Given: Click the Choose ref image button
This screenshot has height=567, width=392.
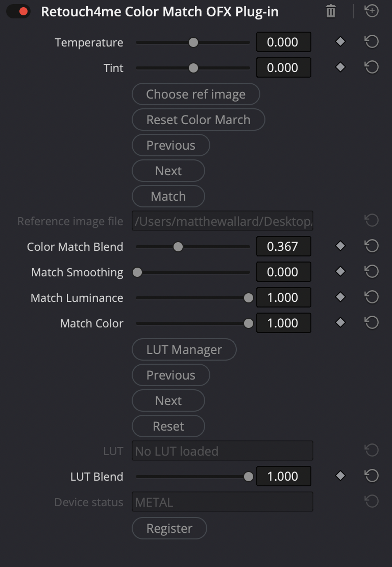Looking at the screenshot, I should (x=195, y=94).
